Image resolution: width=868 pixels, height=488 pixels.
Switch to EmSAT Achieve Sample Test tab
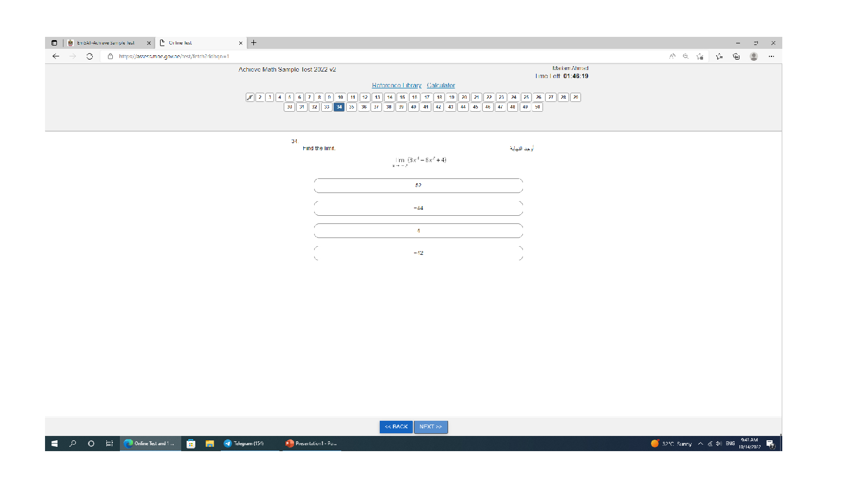tap(106, 43)
